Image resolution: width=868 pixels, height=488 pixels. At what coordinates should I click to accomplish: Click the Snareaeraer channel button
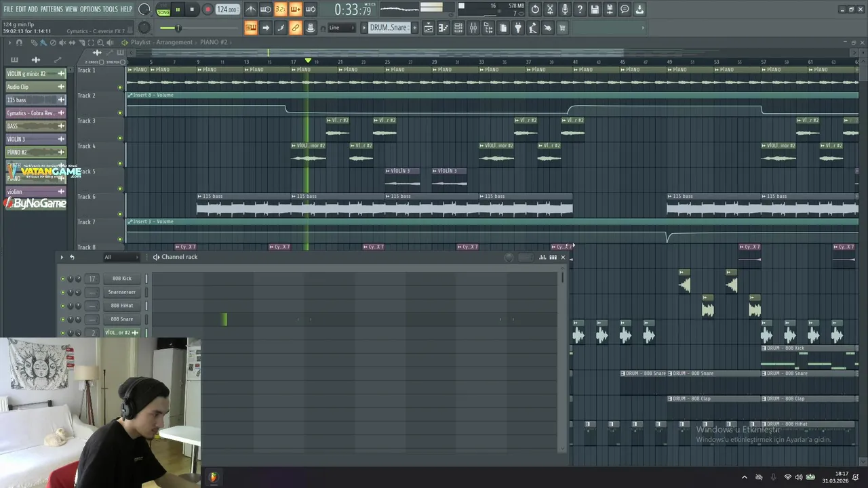[x=122, y=292]
